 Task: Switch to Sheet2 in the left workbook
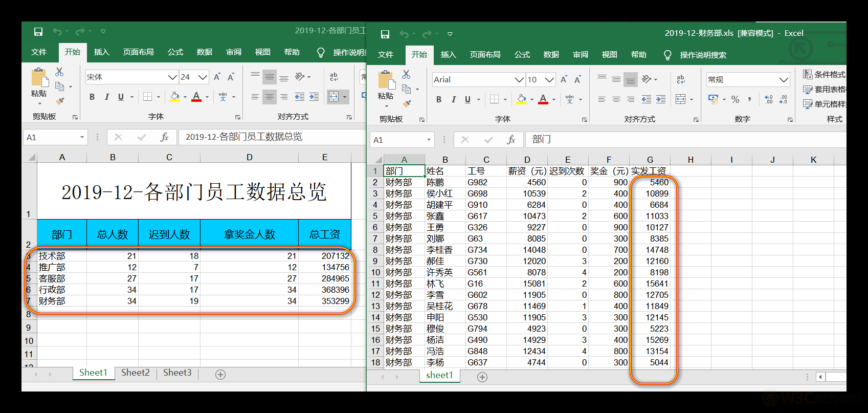point(136,373)
